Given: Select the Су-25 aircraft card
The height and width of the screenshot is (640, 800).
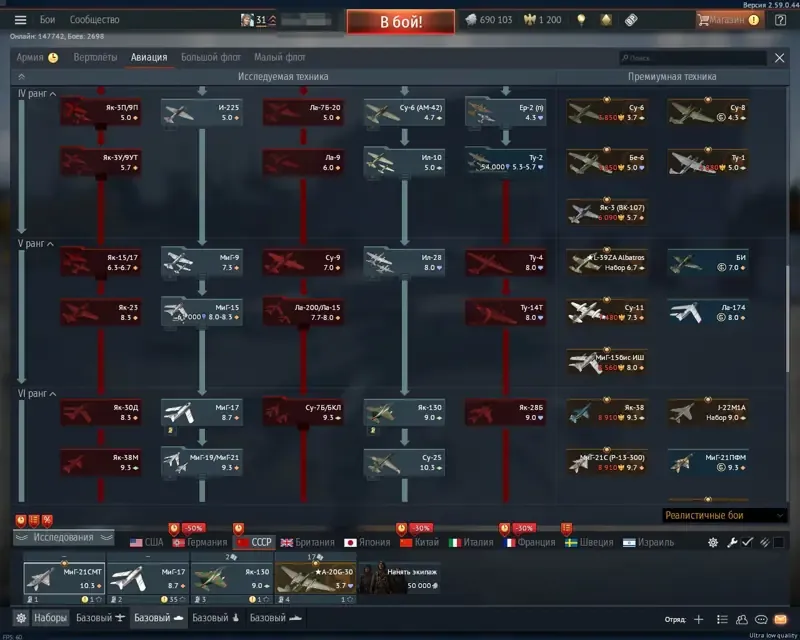Looking at the screenshot, I should 404,462.
